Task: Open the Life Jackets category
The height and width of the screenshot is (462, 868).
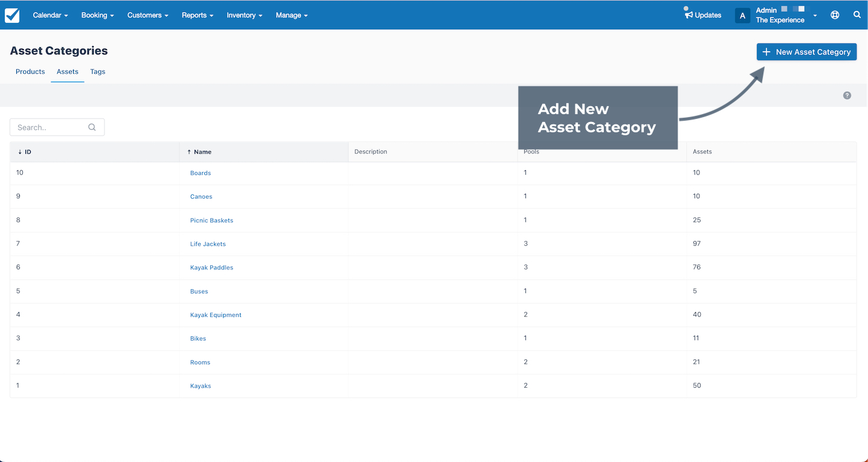Action: [208, 244]
